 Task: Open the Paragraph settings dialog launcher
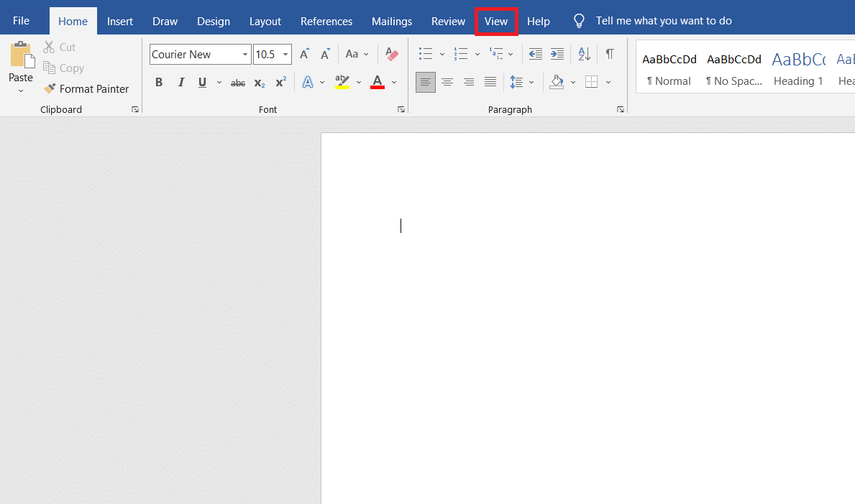[621, 109]
